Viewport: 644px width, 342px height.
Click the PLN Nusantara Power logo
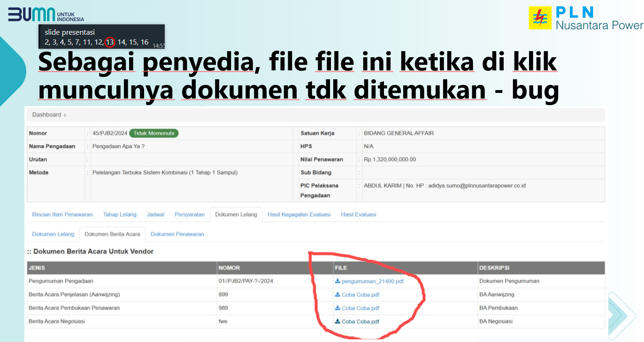pyautogui.click(x=585, y=18)
